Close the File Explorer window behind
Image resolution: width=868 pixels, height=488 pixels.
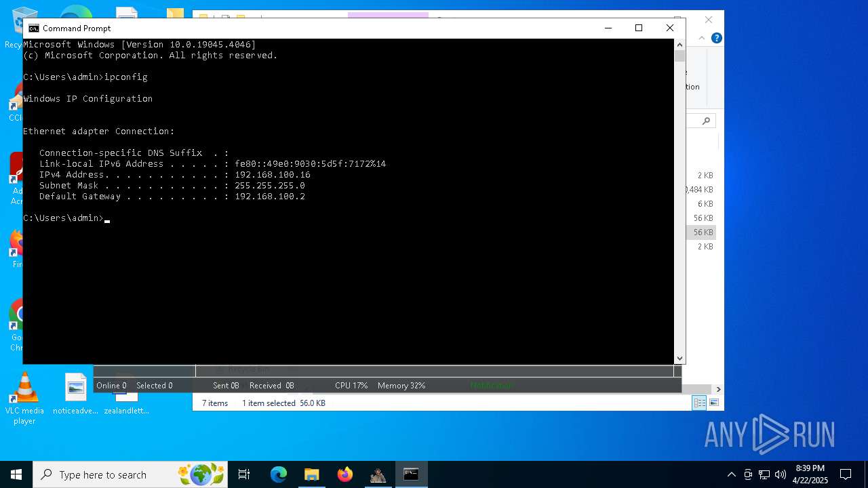pyautogui.click(x=709, y=20)
